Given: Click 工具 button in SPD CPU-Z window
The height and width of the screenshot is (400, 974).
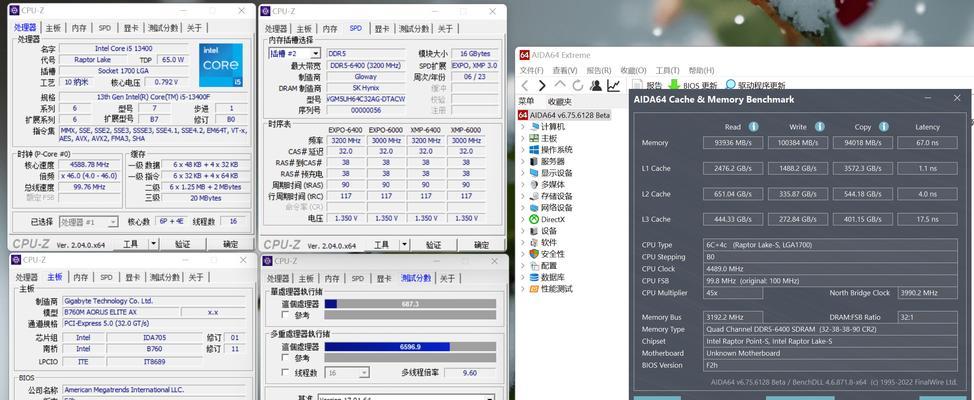Looking at the screenshot, I should [381, 245].
